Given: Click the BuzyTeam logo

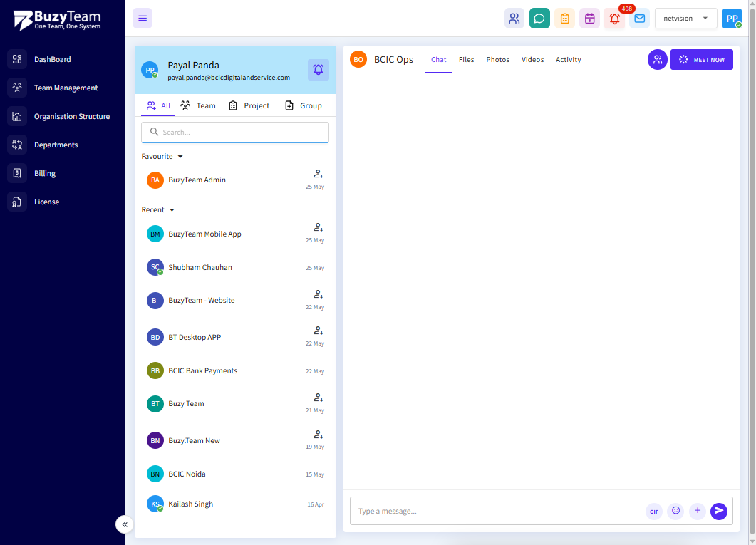Looking at the screenshot, I should 57,20.
